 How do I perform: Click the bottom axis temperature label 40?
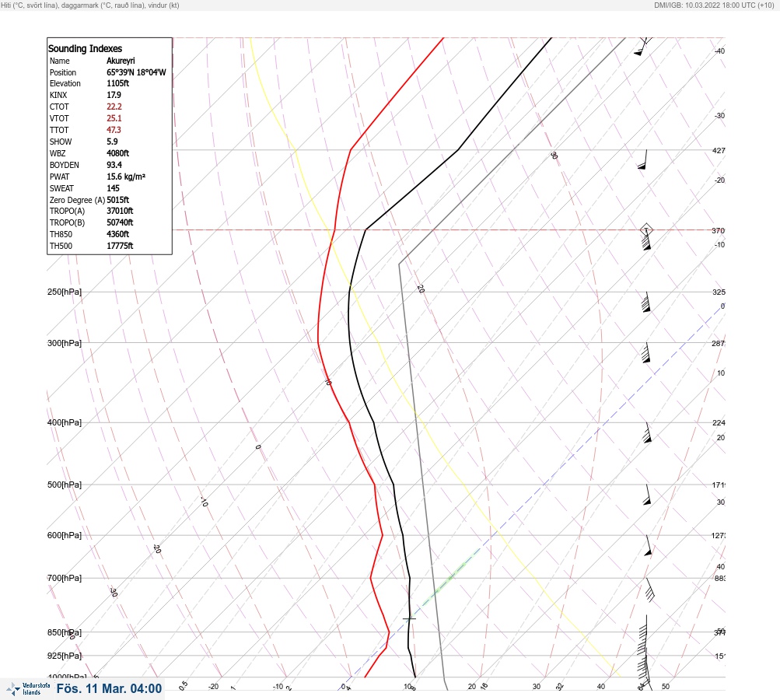601,687
